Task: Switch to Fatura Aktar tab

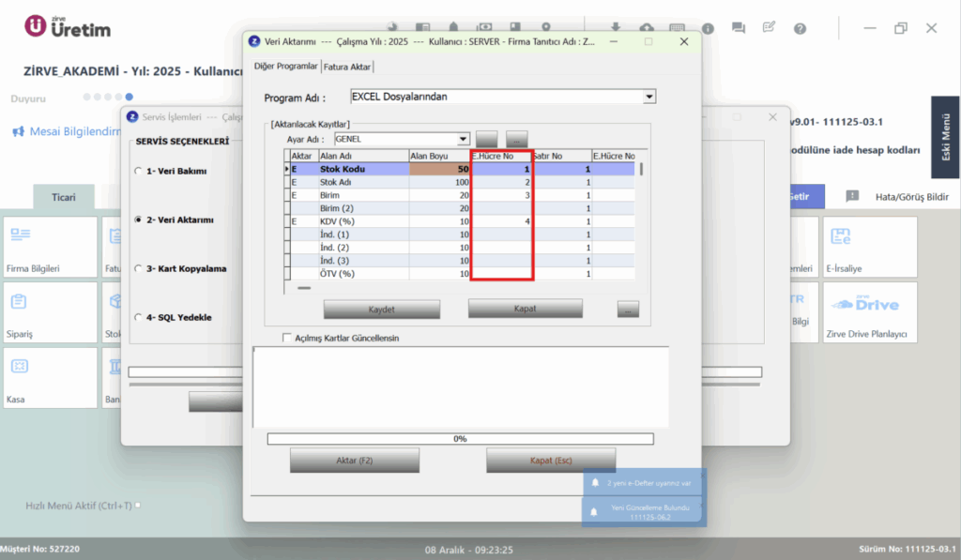Action: click(347, 67)
